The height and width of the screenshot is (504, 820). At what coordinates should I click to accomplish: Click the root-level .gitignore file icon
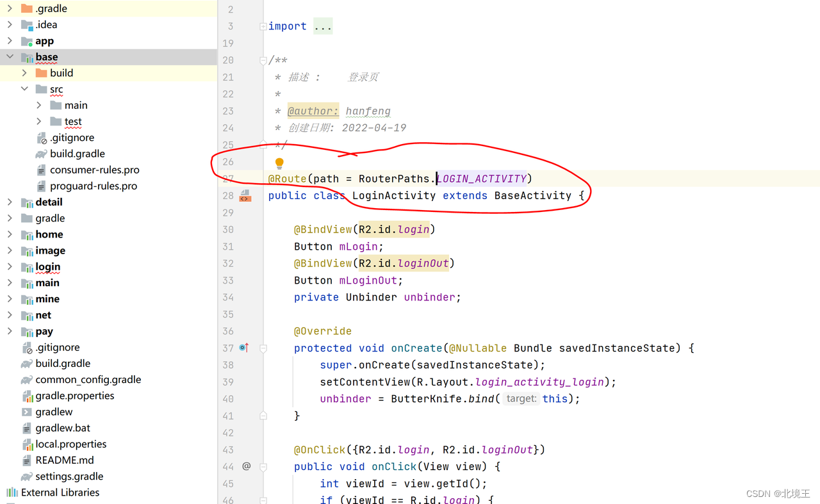[27, 348]
